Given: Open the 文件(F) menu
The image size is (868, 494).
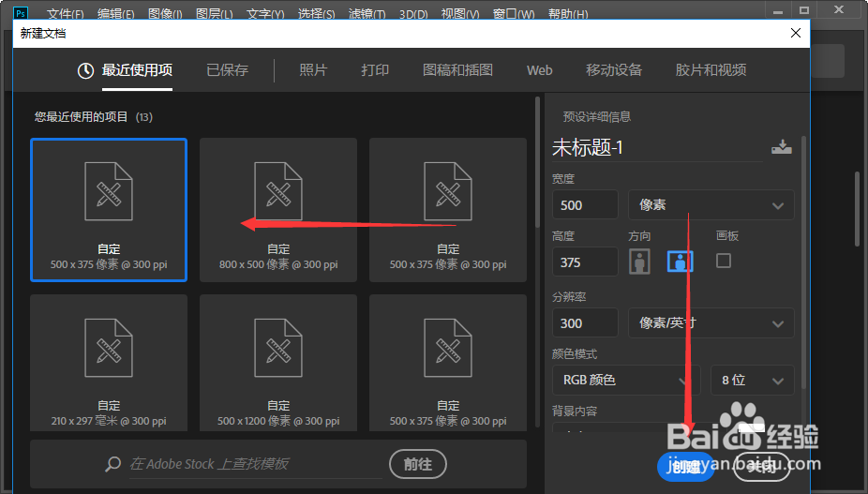Looking at the screenshot, I should [66, 13].
